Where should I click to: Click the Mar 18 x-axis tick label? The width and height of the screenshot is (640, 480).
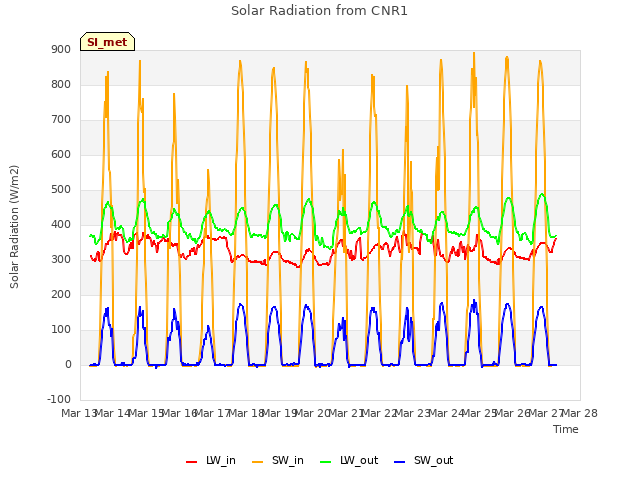pos(246,413)
